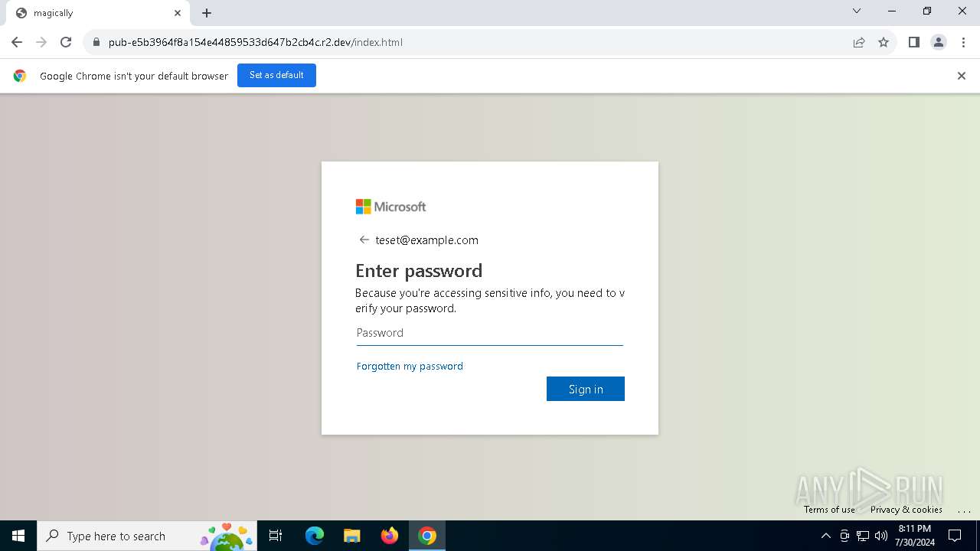Share this page via the share icon

click(859, 42)
